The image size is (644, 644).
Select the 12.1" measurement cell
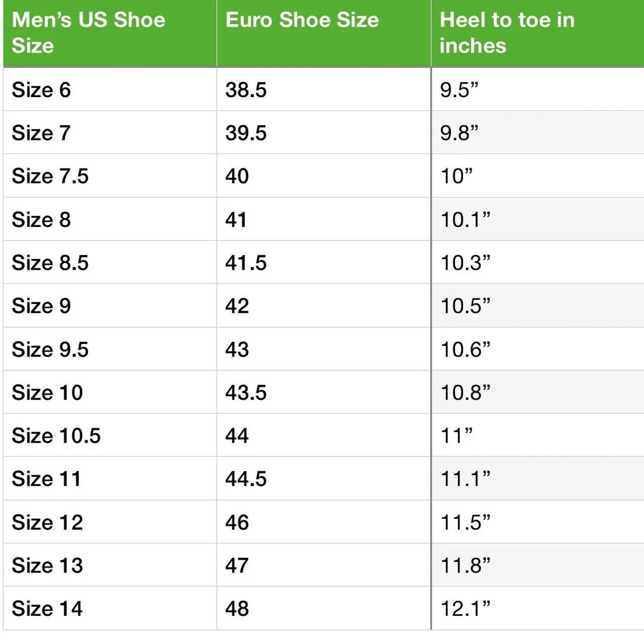(537, 609)
